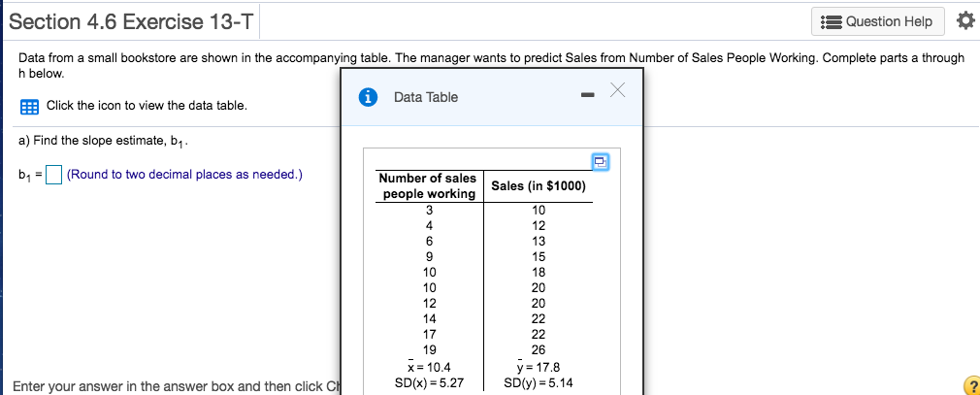Click the 'Data Table' dialog title
980x395 pixels.
point(426,97)
